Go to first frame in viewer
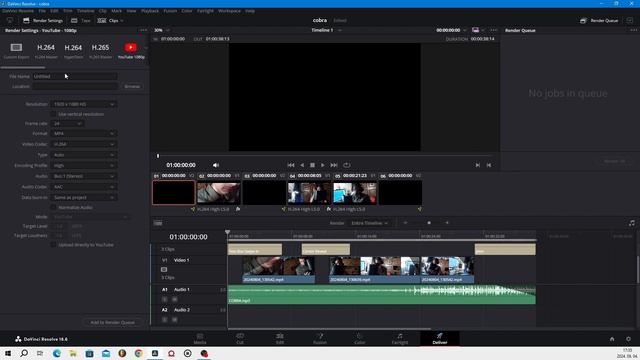Viewport: 640px width, 360px height. click(291, 165)
